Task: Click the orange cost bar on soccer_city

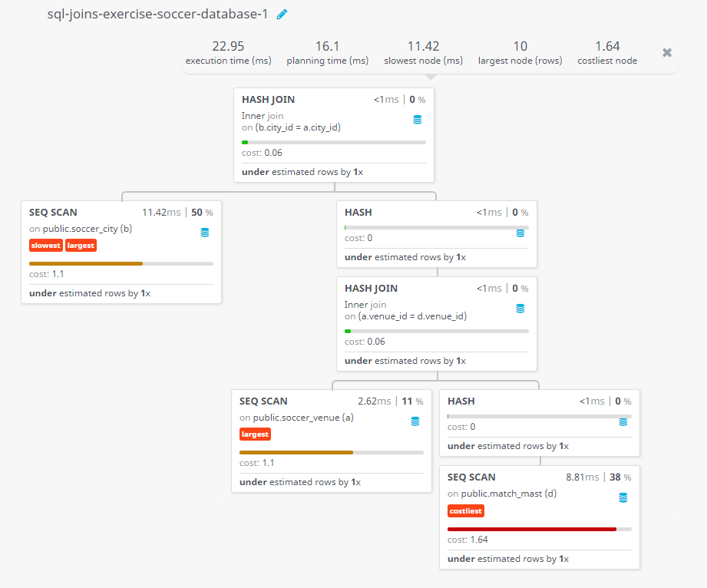Action: pos(86,263)
